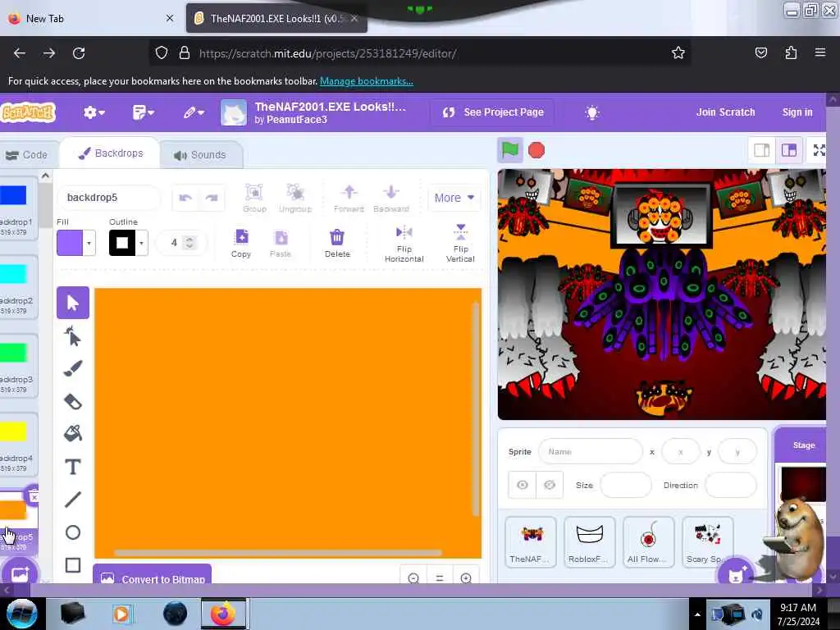
Task: Zoom in the paint canvas
Action: tap(466, 578)
